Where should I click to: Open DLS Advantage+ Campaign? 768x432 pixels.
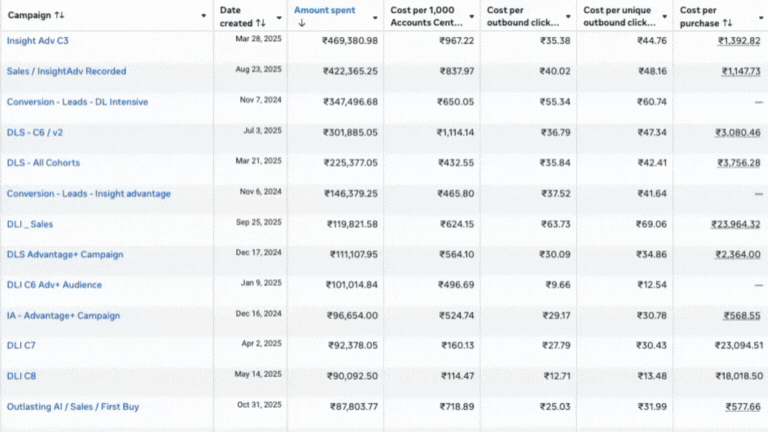click(65, 255)
